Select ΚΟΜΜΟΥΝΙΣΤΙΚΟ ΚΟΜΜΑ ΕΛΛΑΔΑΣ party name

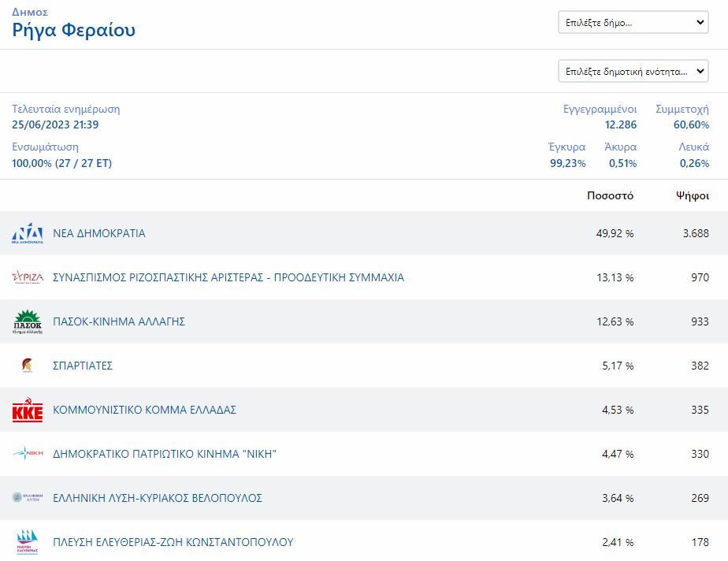[144, 411]
